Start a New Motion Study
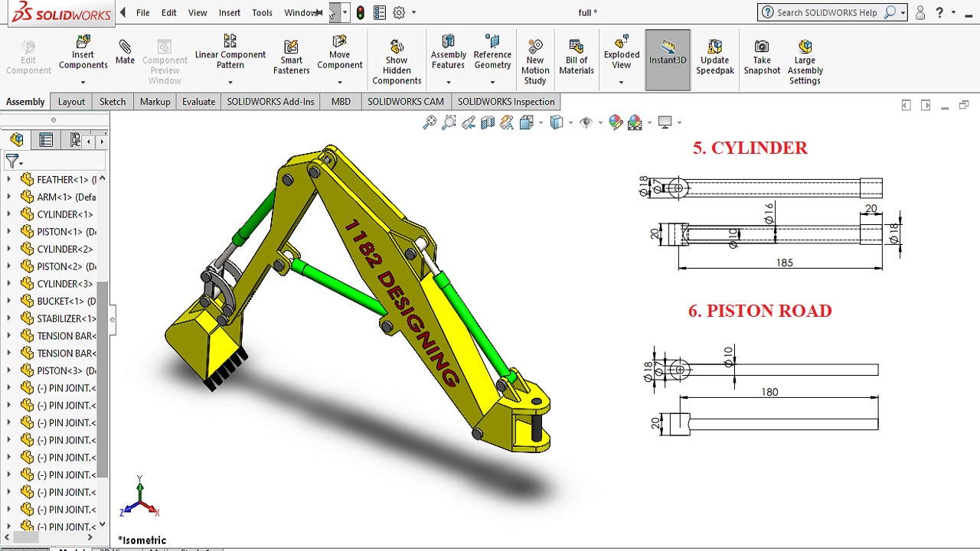This screenshot has height=551, width=980. coord(535,62)
